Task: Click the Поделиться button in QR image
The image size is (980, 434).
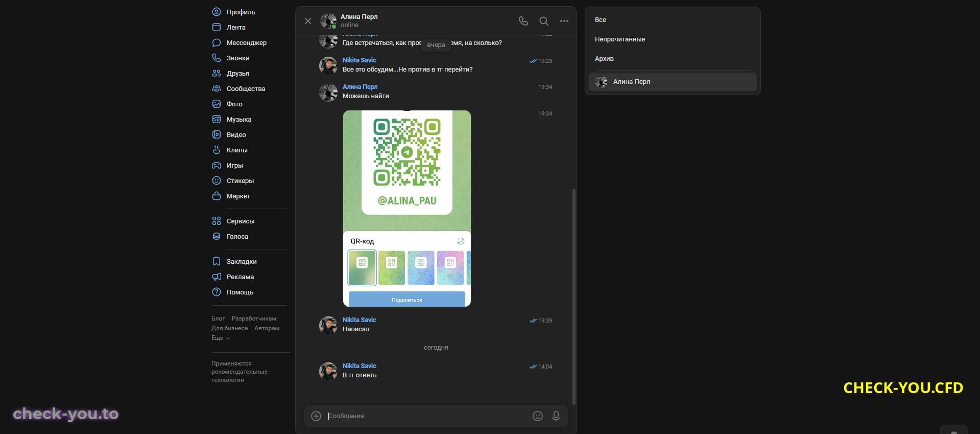Action: click(x=407, y=300)
